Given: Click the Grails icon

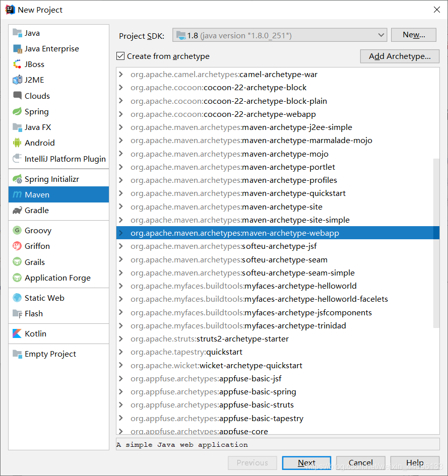Looking at the screenshot, I should click(x=17, y=262).
